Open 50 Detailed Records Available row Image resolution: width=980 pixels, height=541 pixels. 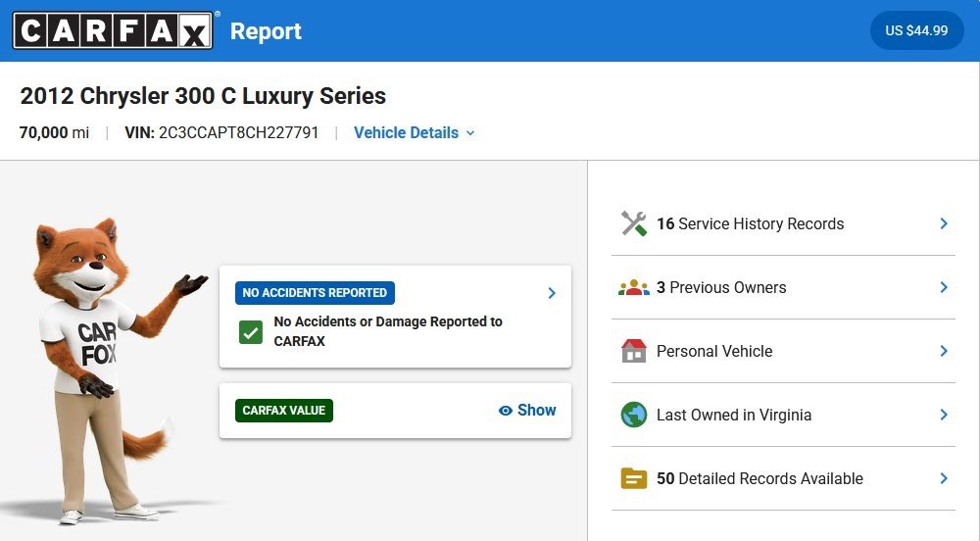click(759, 478)
